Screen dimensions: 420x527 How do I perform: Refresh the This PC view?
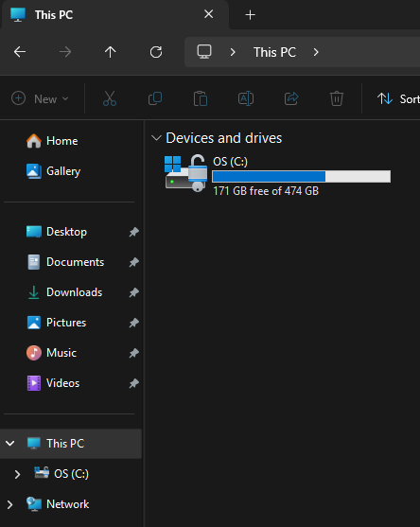click(156, 52)
